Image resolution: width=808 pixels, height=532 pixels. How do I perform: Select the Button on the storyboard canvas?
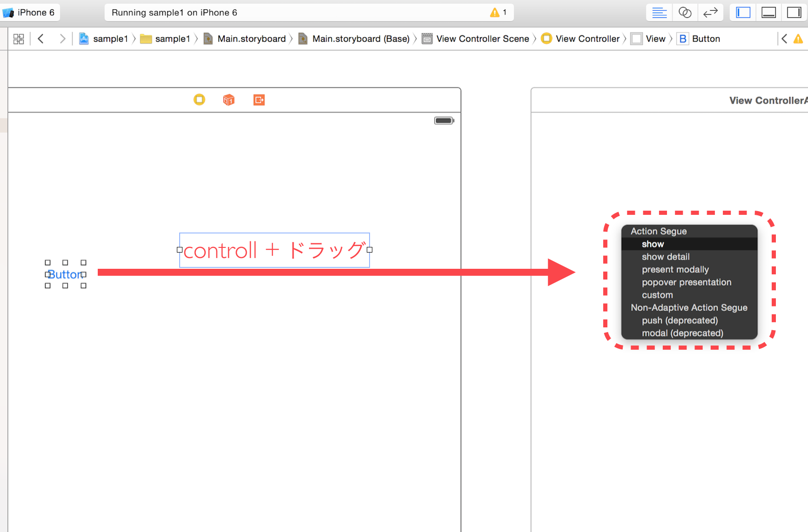(x=65, y=274)
